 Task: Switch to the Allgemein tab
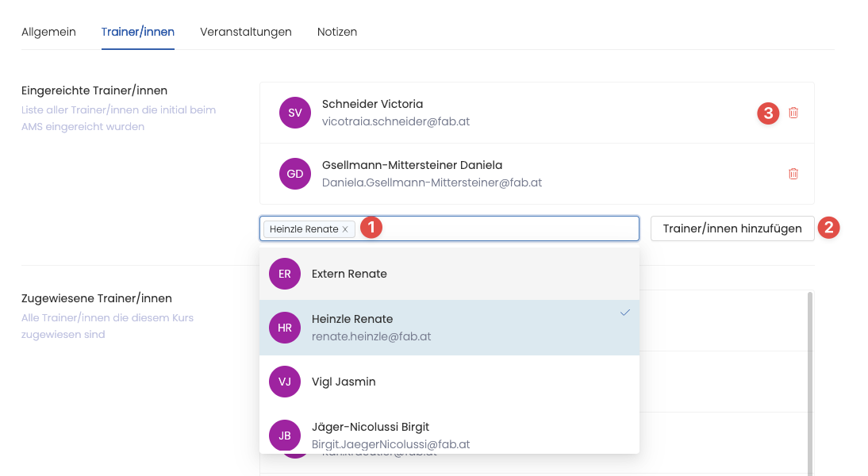tap(48, 32)
